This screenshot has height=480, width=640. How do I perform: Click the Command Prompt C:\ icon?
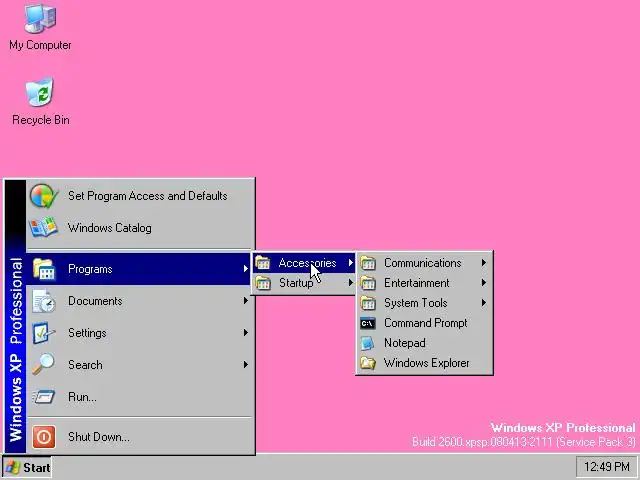[x=368, y=323]
